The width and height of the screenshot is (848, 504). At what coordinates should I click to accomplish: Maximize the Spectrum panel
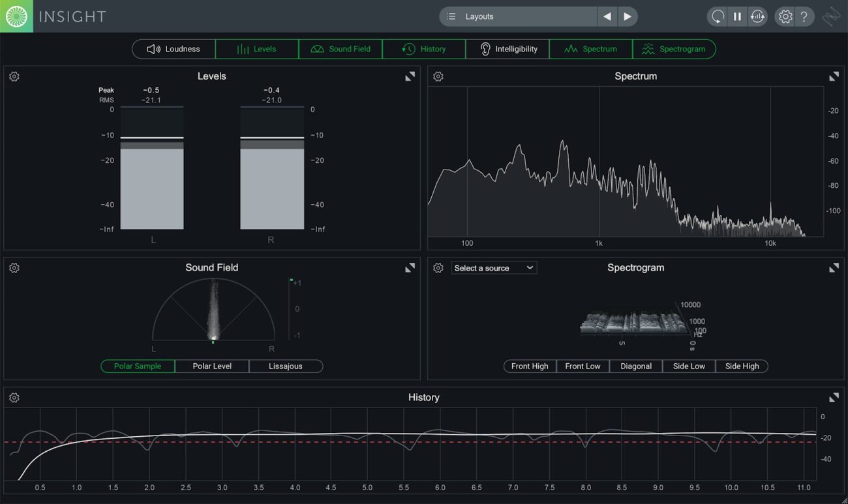point(834,77)
